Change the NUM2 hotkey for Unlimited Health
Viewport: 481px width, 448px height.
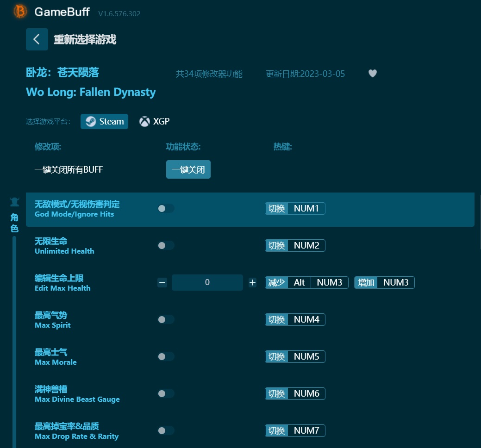tap(295, 245)
